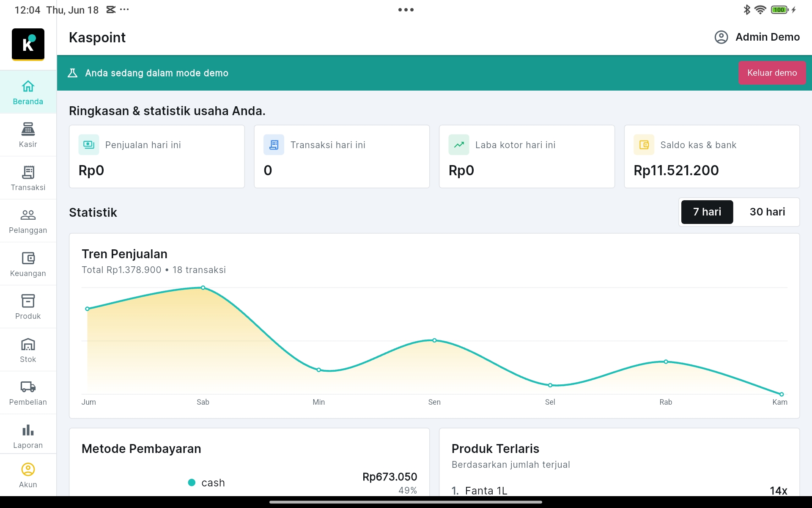
Task: Open the Kasir cash register icon
Action: pos(28,129)
